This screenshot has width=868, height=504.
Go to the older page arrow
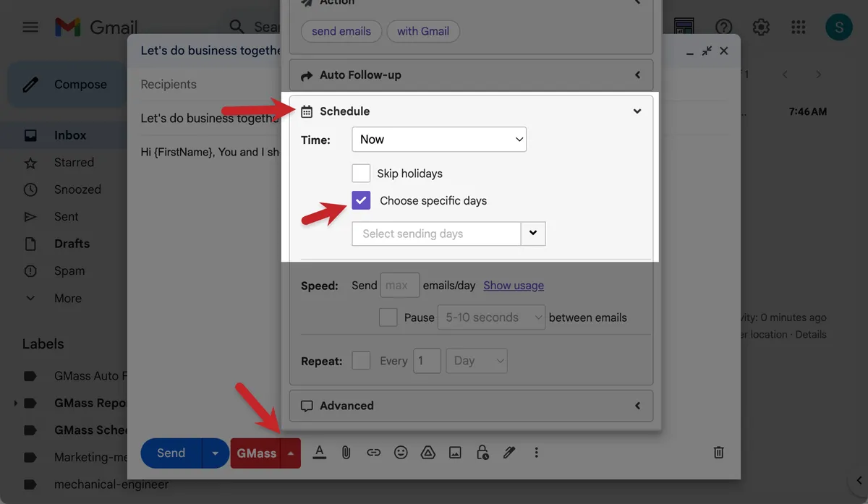(819, 74)
